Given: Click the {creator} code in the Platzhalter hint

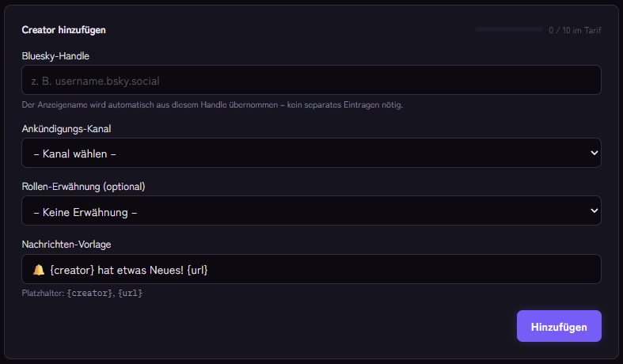Looking at the screenshot, I should coord(89,294).
